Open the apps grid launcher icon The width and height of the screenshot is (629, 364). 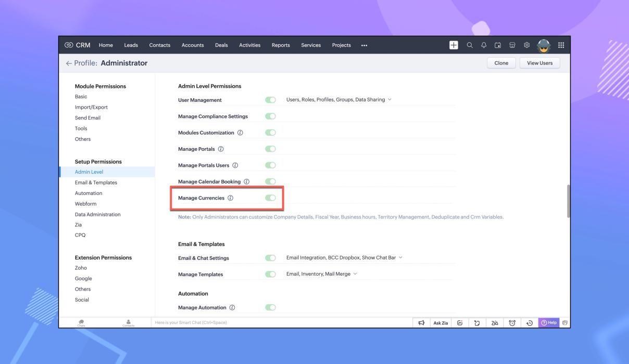pyautogui.click(x=561, y=45)
